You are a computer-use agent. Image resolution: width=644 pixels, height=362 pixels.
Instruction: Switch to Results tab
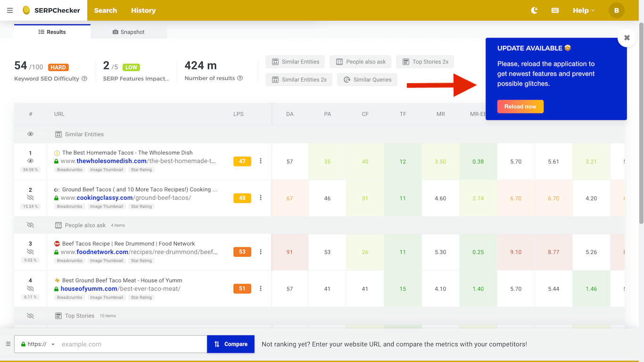(x=52, y=32)
